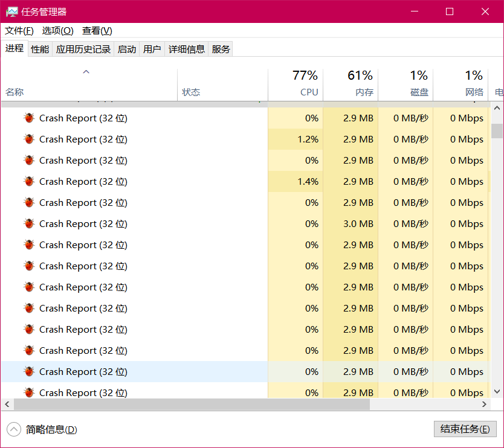Screen dimensions: 504x448
Task: Click the vertical scrollbar down arrow
Action: (497, 391)
